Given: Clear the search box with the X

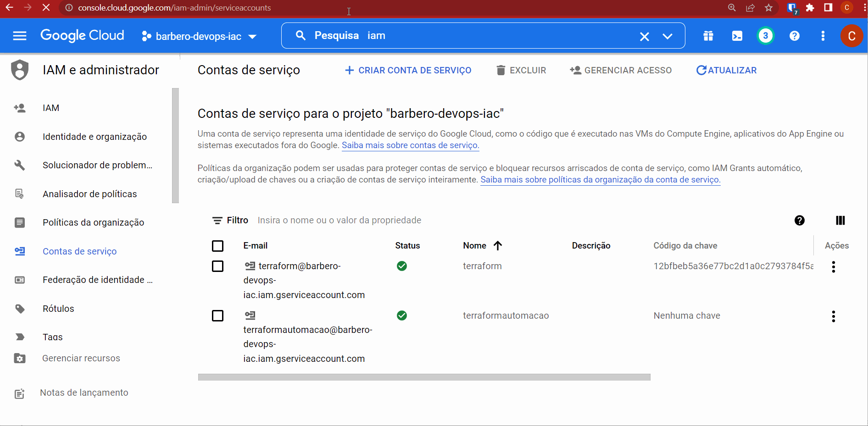Looking at the screenshot, I should click(644, 36).
